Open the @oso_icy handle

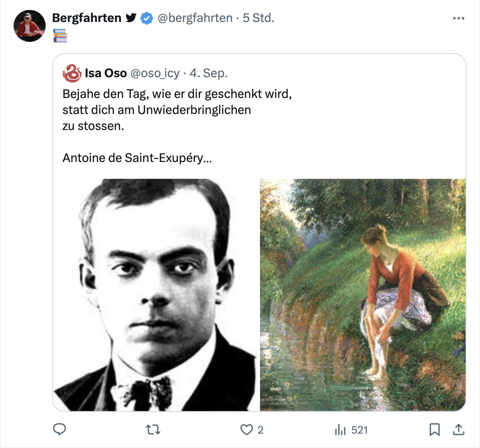tap(155, 73)
